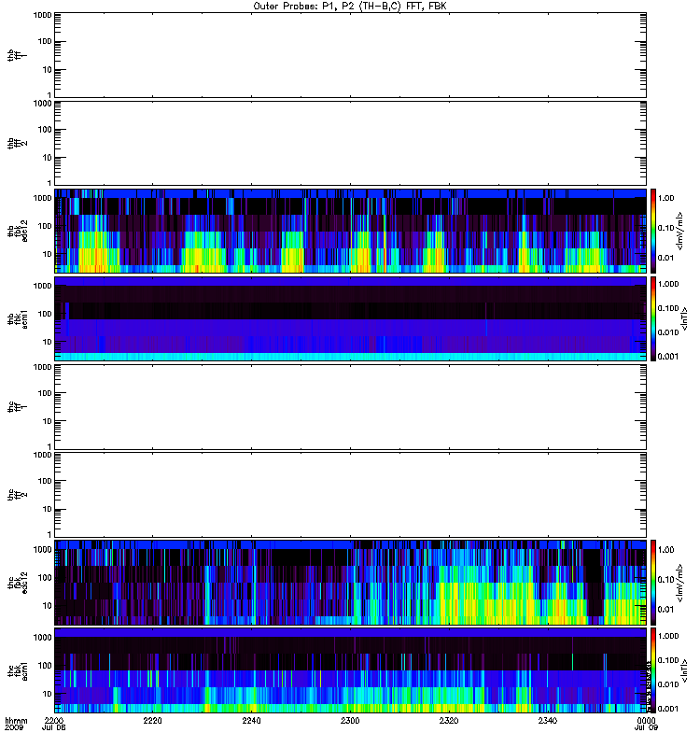
Task: Click the "thc ff 1" y-axis label
Action: point(17,407)
